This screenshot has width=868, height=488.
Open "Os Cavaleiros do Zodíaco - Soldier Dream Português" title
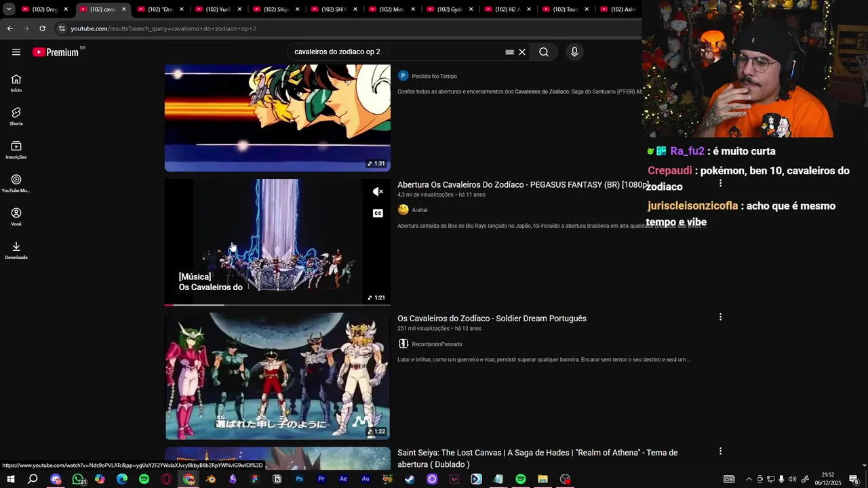click(492, 319)
